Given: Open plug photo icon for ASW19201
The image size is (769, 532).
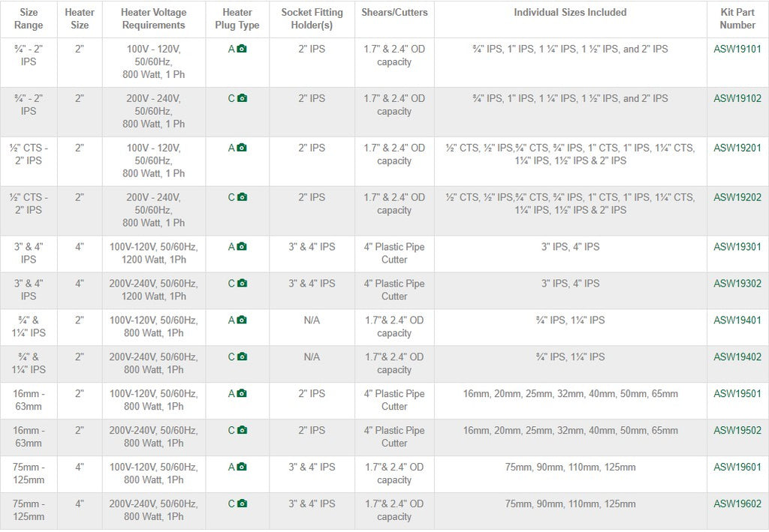Looking at the screenshot, I should (242, 148).
